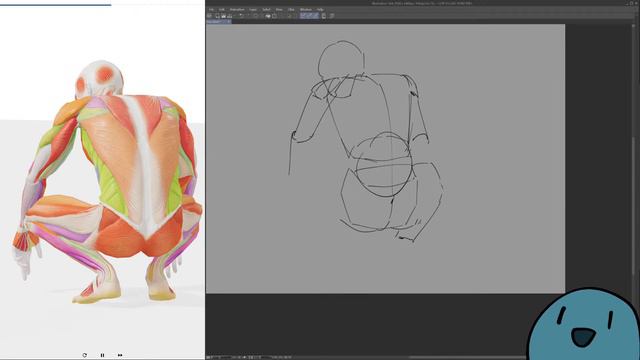Image resolution: width=640 pixels, height=360 pixels.
Task: Open the Animation menu
Action: 237,9
